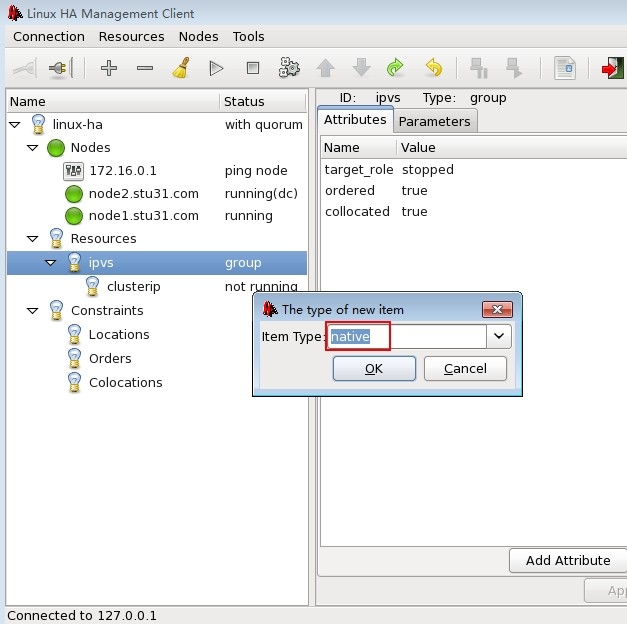This screenshot has height=624, width=627.
Task: Close the new item type dialog
Action: [497, 309]
